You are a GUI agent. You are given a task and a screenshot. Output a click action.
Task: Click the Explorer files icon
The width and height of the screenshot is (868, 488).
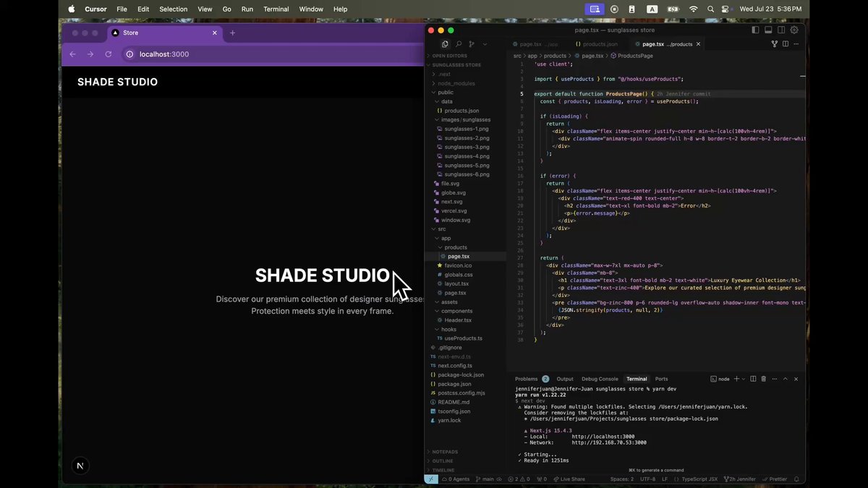click(445, 44)
